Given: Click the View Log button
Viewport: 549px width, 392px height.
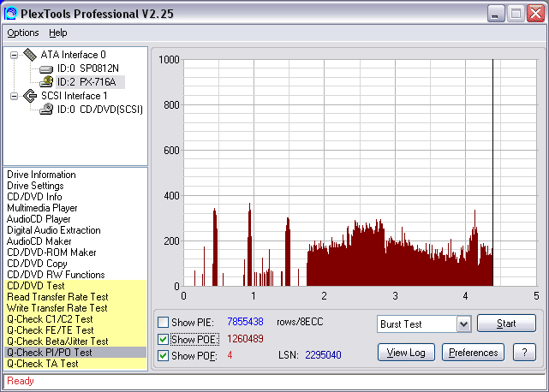Looking at the screenshot, I should (x=406, y=353).
